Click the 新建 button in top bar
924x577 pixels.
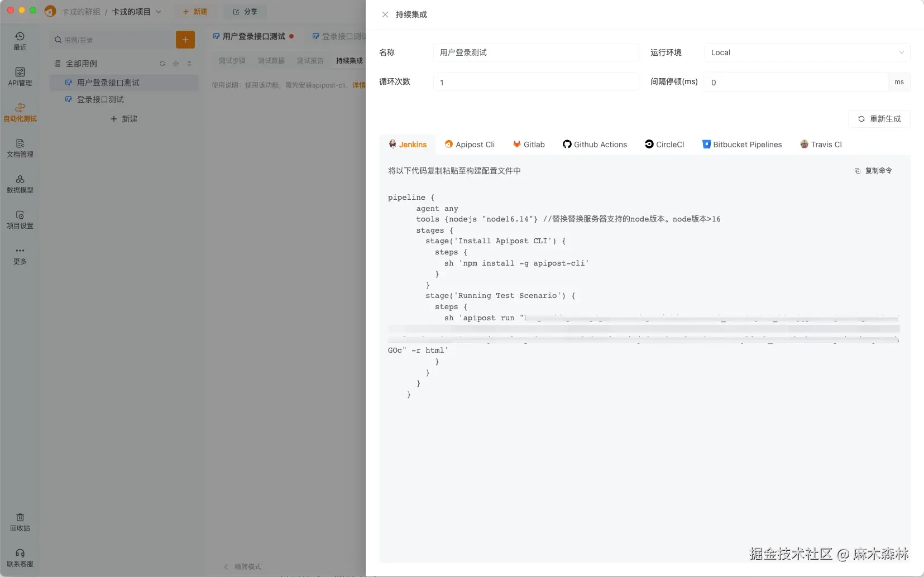coord(195,12)
